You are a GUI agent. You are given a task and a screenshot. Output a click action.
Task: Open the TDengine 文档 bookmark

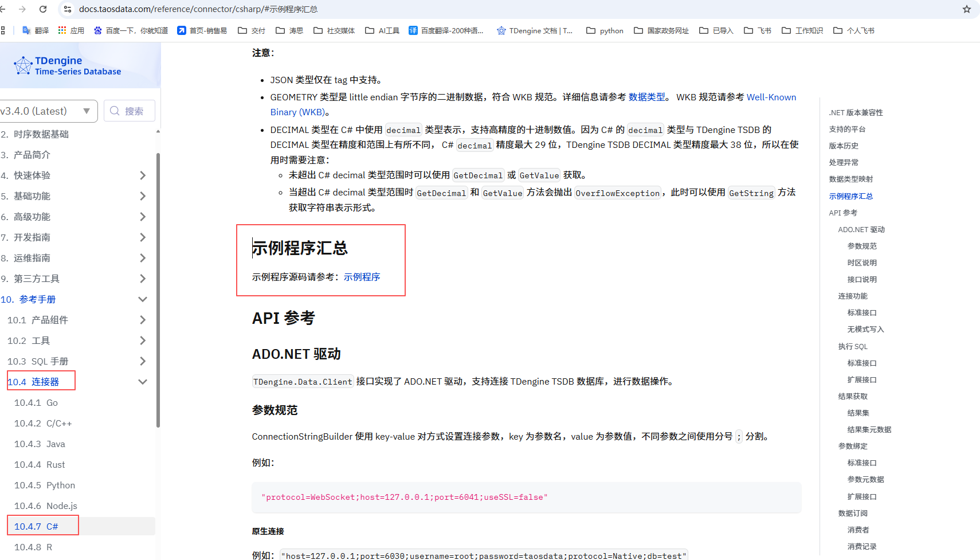tap(535, 31)
